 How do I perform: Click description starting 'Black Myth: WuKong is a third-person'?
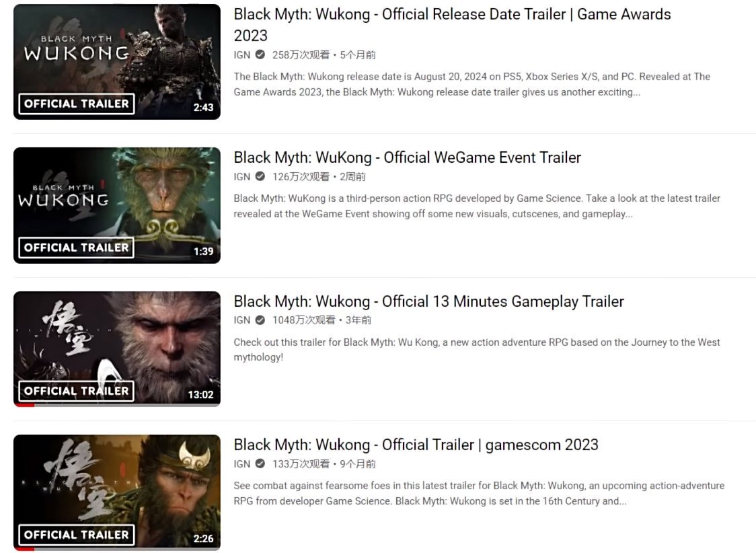(477, 207)
